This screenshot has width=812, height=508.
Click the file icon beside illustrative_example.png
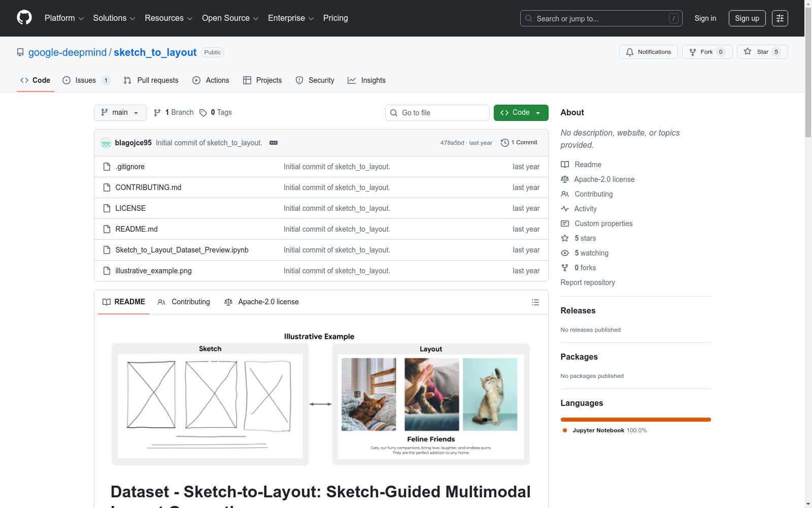107,271
